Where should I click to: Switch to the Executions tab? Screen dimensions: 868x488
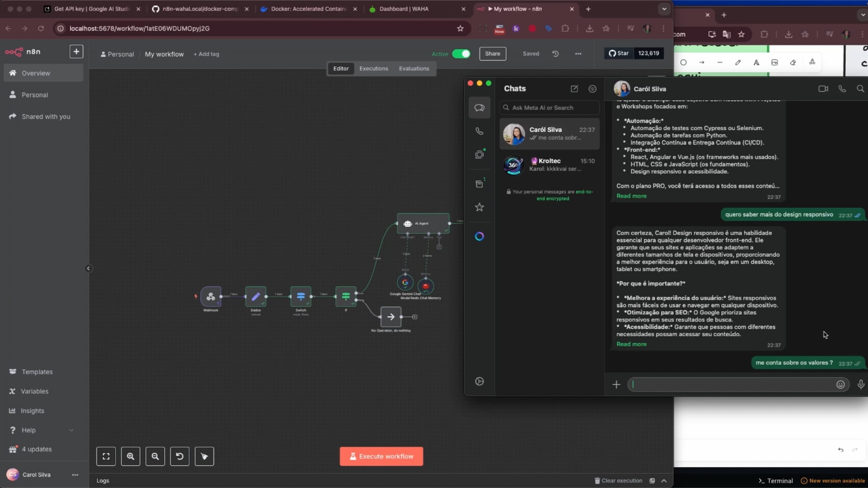click(373, 69)
